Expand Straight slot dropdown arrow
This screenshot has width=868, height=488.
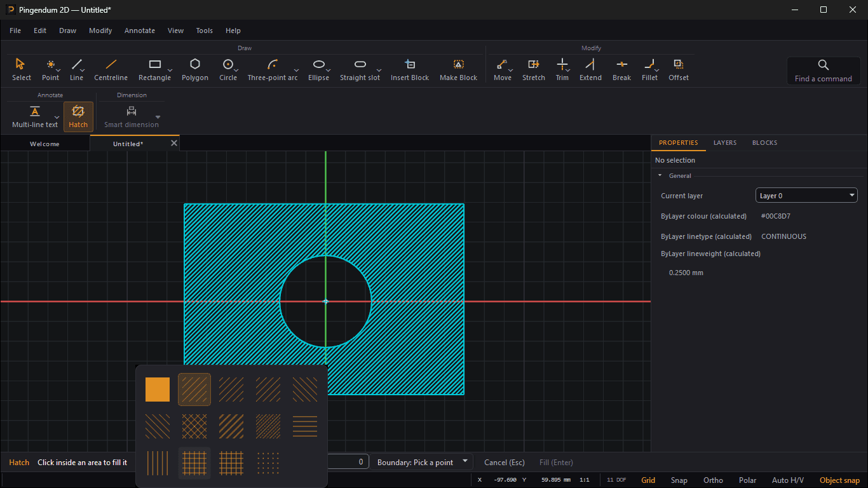point(379,70)
